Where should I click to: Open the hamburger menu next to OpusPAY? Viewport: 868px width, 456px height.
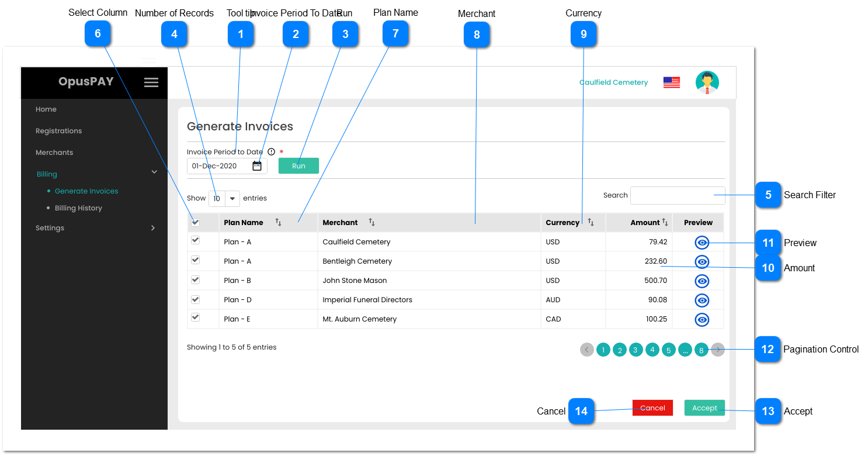[151, 82]
